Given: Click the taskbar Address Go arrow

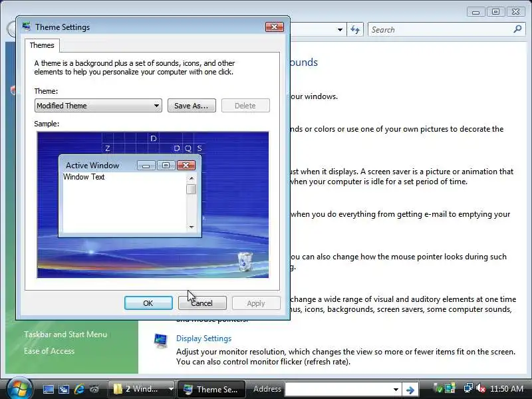Looking at the screenshot, I should point(410,390).
